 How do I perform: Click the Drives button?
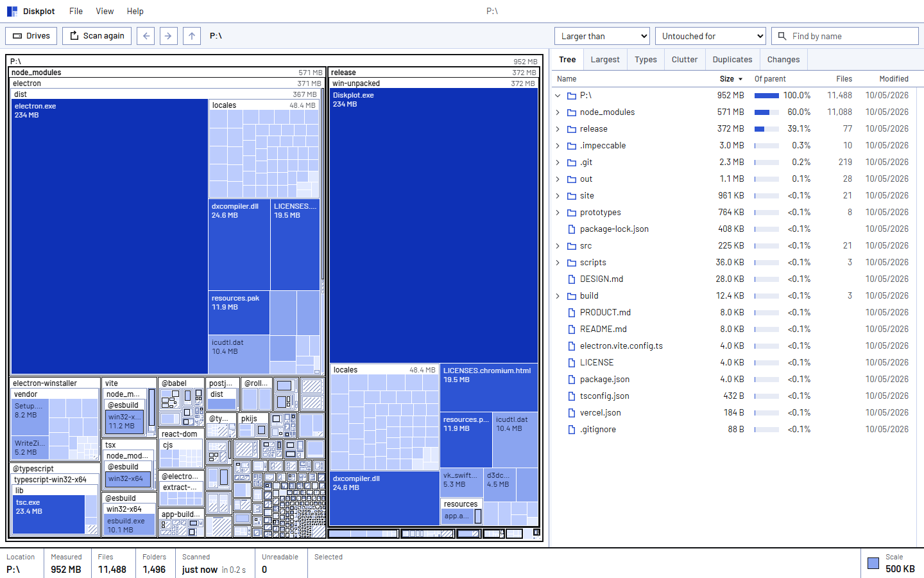click(x=31, y=36)
